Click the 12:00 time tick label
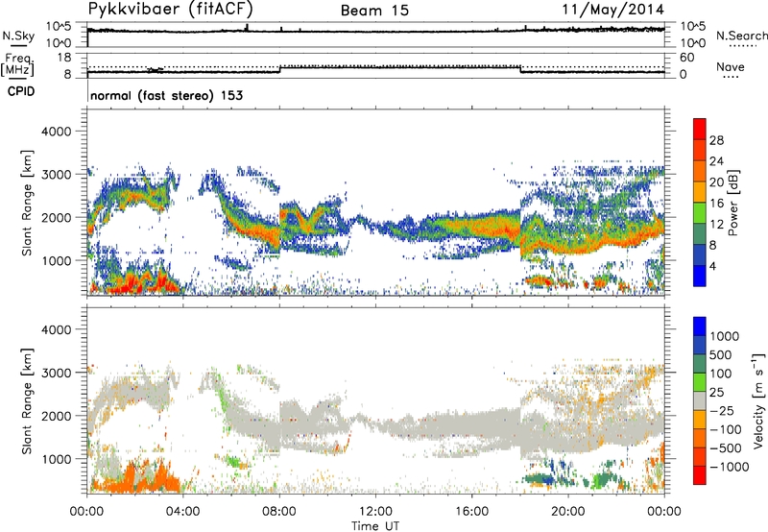The width and height of the screenshot is (768, 532). pyautogui.click(x=375, y=512)
